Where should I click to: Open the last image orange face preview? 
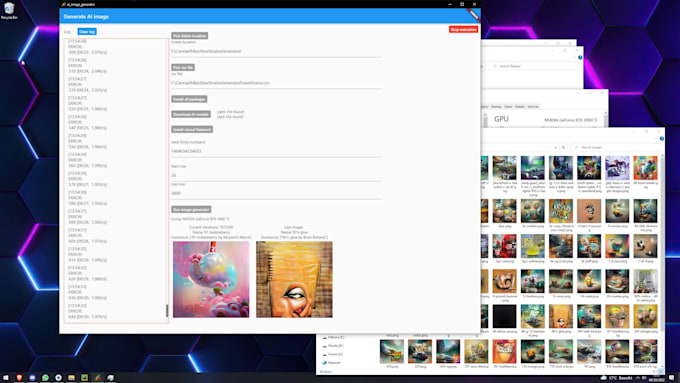pos(294,279)
